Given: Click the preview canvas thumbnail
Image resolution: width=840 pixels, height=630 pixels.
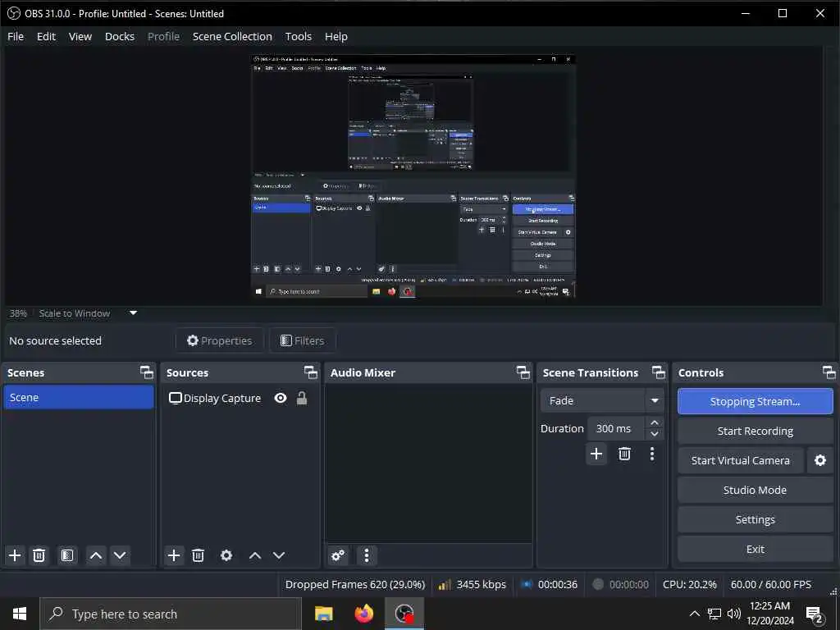Looking at the screenshot, I should (413, 176).
